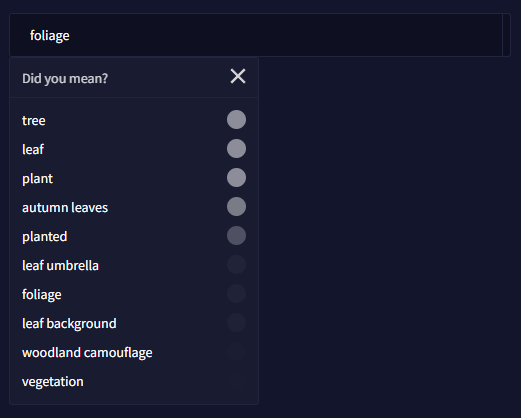
Task: Pick 'foliage' in the suggestion list
Action: (42, 295)
